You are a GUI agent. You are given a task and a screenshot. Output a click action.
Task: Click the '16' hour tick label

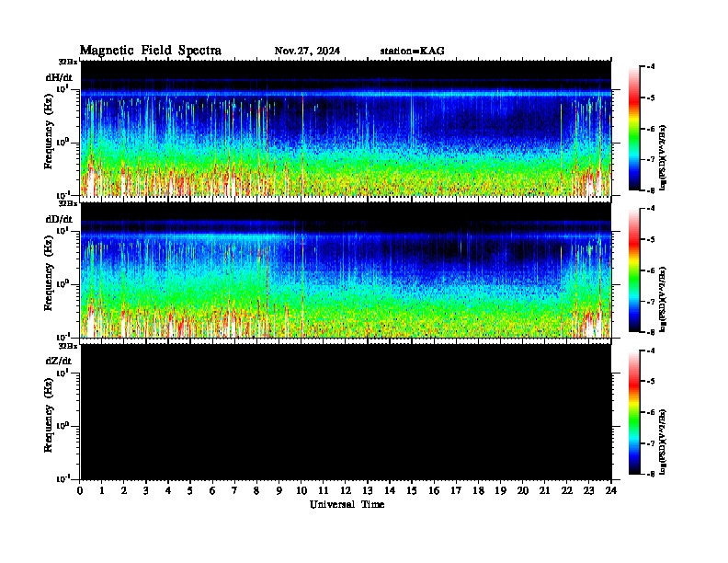click(434, 491)
